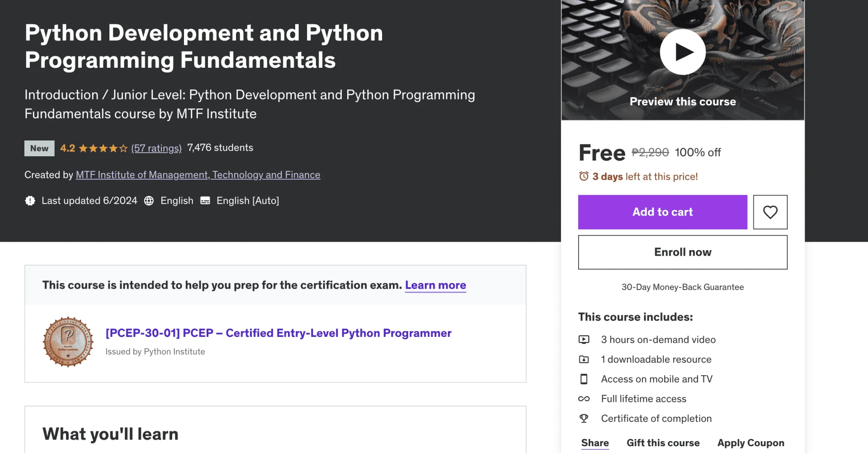Image resolution: width=868 pixels, height=453 pixels.
Task: Click Learn more about certification exam
Action: coord(435,285)
